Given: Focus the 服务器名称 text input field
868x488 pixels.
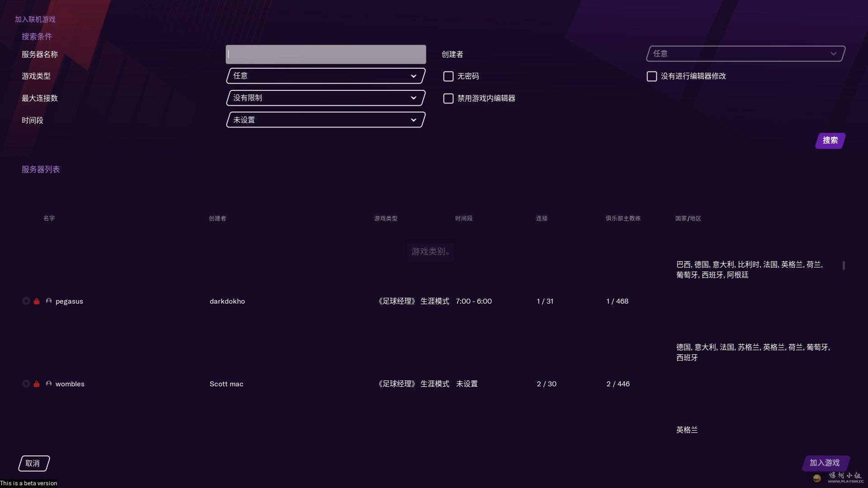Looking at the screenshot, I should pyautogui.click(x=325, y=54).
